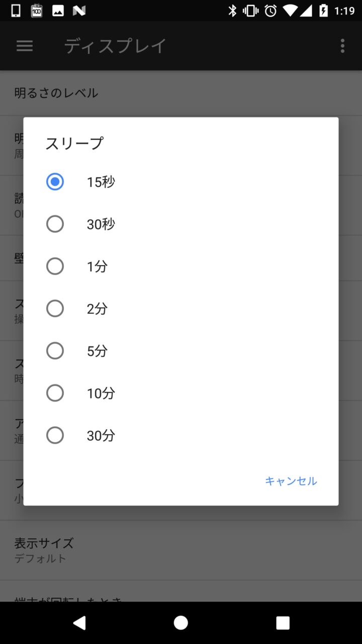Image resolution: width=362 pixels, height=644 pixels.
Task: Select the 15秒 radio button
Action: pos(55,182)
